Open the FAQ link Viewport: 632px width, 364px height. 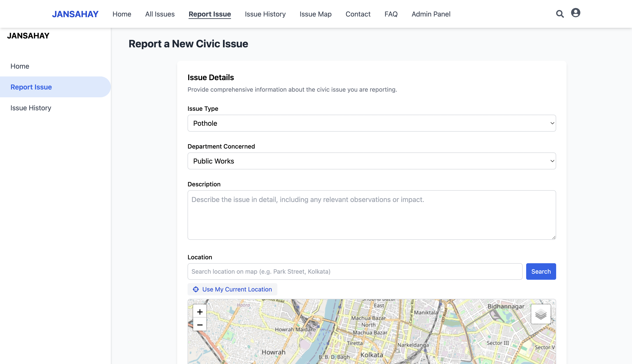tap(391, 14)
